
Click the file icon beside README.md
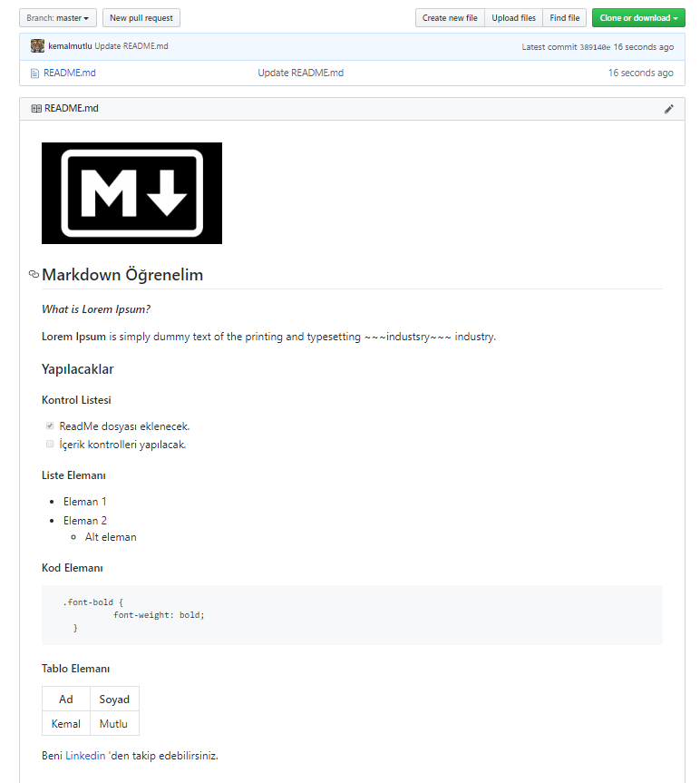pos(34,73)
